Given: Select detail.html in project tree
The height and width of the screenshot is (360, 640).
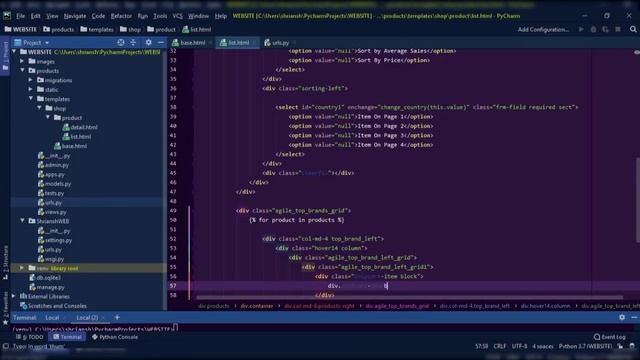Looking at the screenshot, I should coord(80,127).
